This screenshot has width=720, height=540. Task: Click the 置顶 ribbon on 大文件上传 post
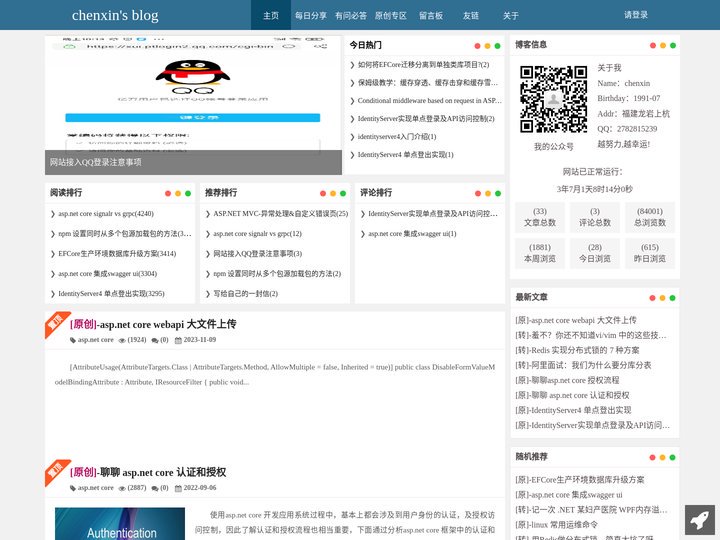56,324
